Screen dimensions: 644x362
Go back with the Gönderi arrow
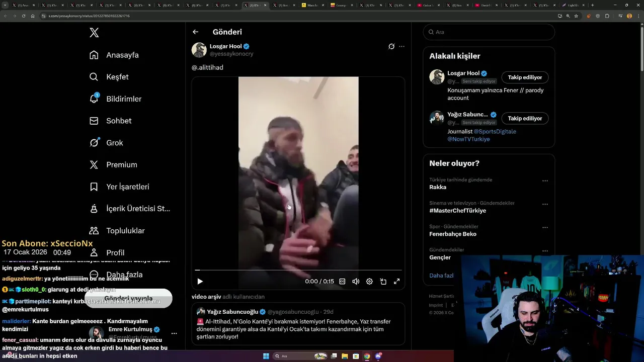tap(195, 32)
